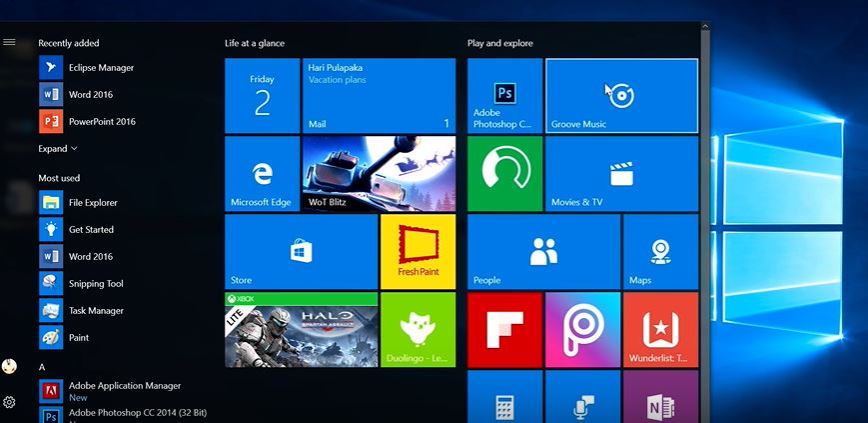Launch the Flipboard tile

point(504,330)
